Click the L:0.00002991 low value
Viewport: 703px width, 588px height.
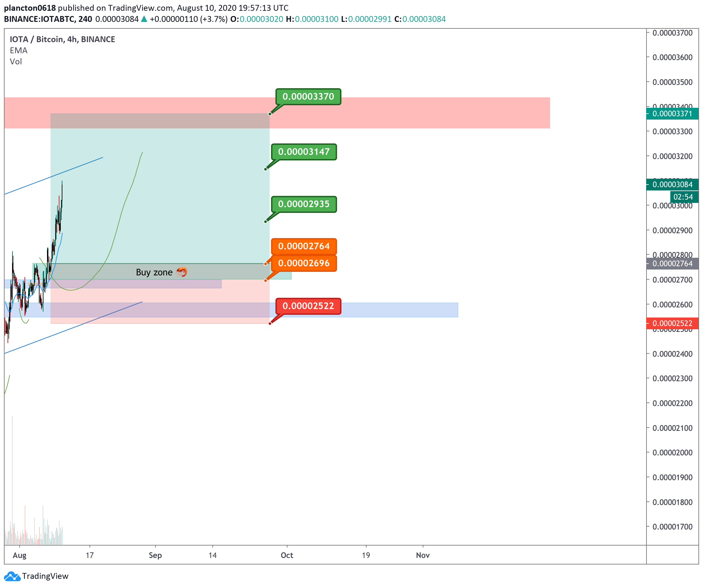coord(367,19)
